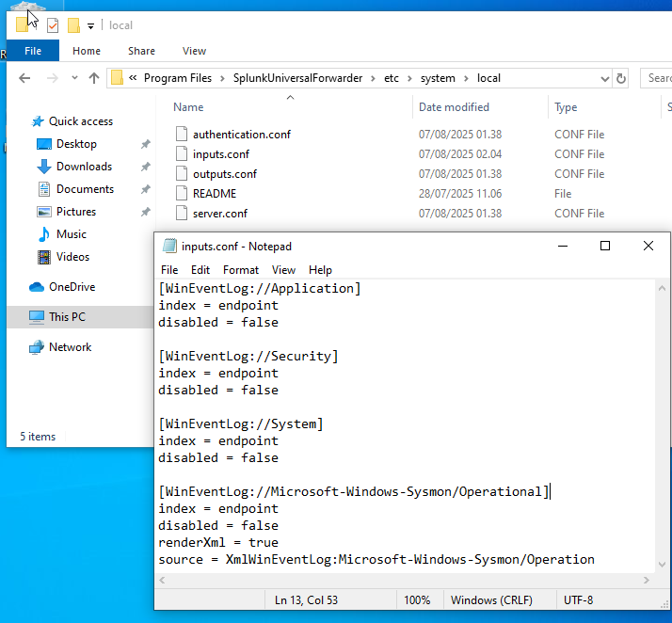Expand chevron after SplunkUniversalForwarder breadcrumb

point(373,78)
